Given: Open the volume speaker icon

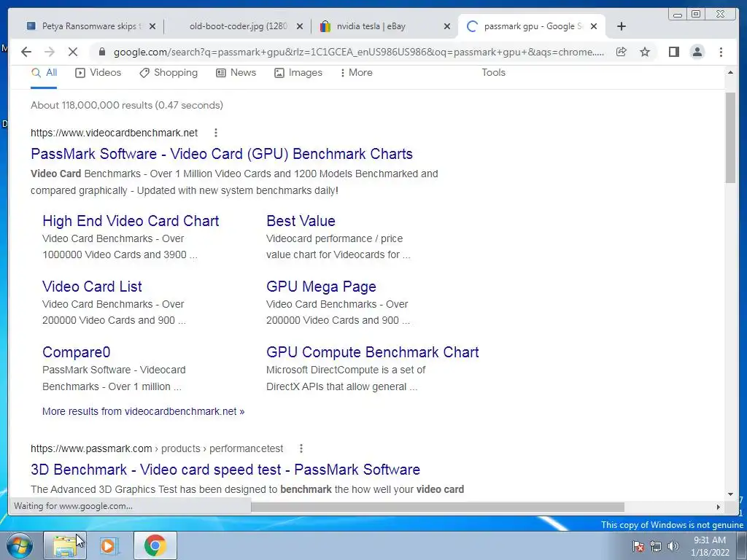Looking at the screenshot, I should click(x=673, y=546).
